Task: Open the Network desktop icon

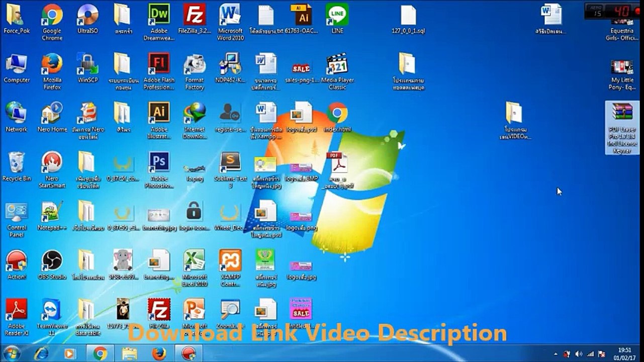Action: click(17, 118)
